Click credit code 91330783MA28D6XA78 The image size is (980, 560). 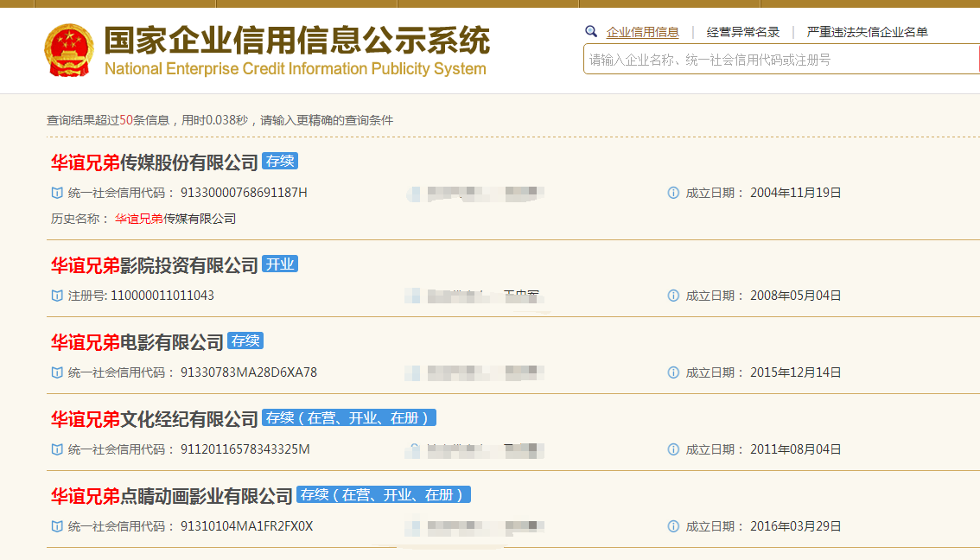point(249,372)
